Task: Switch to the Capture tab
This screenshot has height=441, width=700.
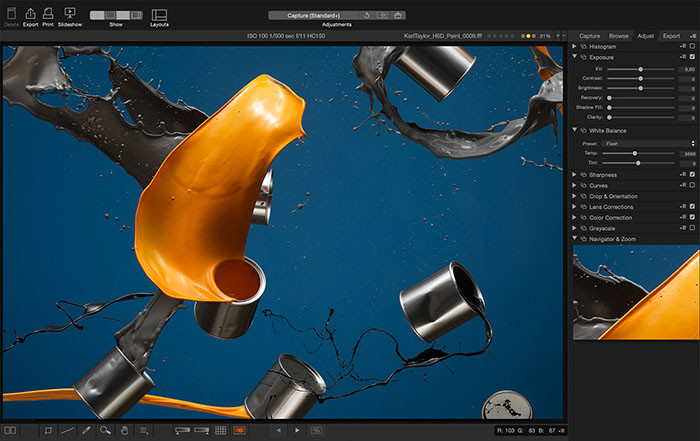Action: [x=589, y=36]
